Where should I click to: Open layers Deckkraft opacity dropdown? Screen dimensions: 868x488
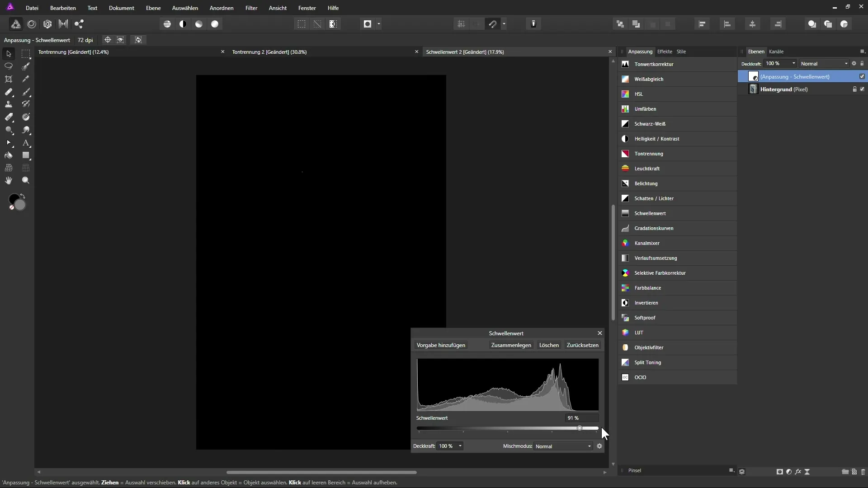(794, 63)
